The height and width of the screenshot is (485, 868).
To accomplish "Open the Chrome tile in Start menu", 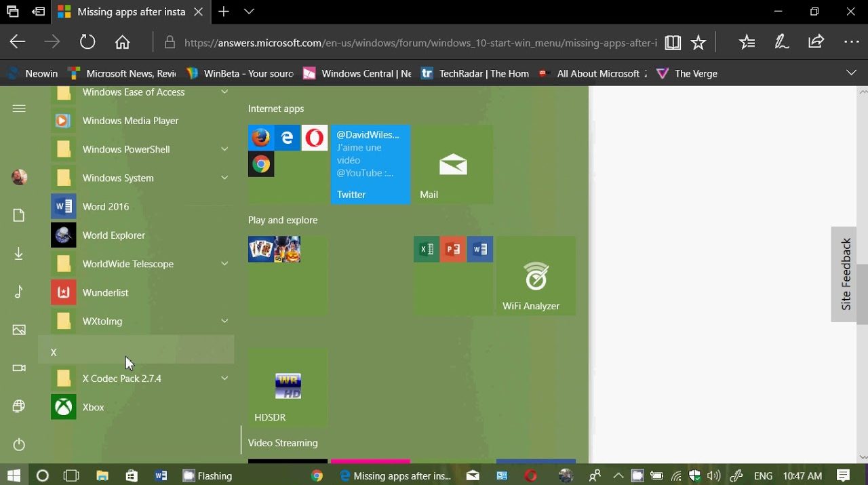I will click(x=261, y=164).
